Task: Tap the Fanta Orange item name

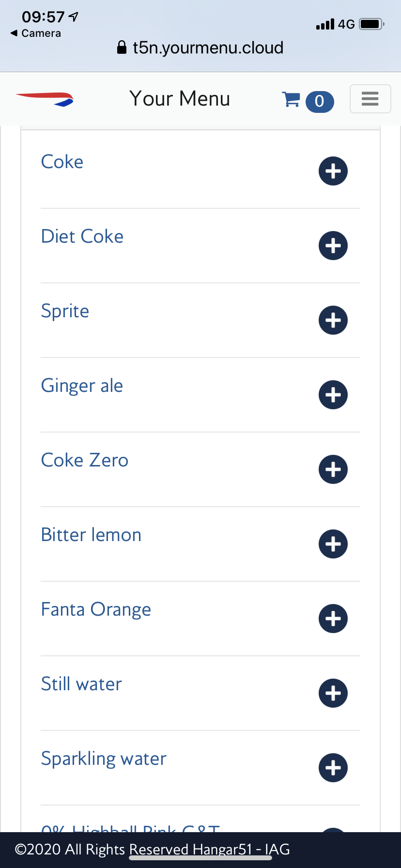Action: tap(96, 609)
